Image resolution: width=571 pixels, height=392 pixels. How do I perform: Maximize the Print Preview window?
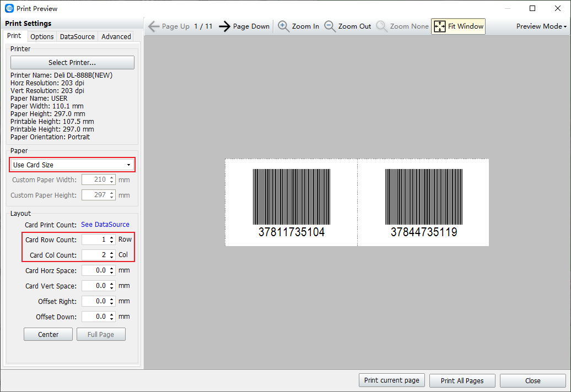click(x=532, y=8)
